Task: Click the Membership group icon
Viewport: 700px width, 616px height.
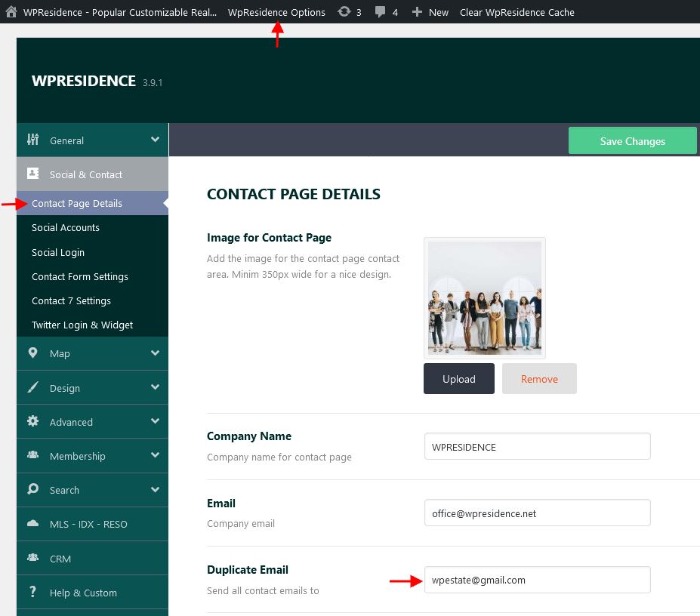Action: [x=32, y=455]
